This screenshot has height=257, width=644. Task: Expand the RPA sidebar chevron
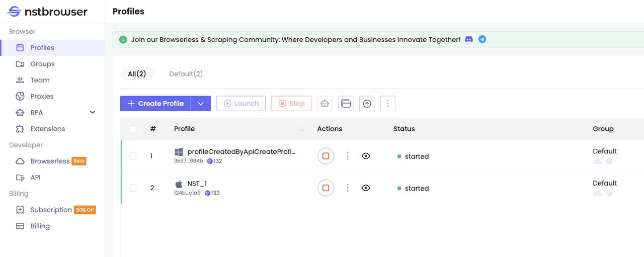[x=93, y=112]
